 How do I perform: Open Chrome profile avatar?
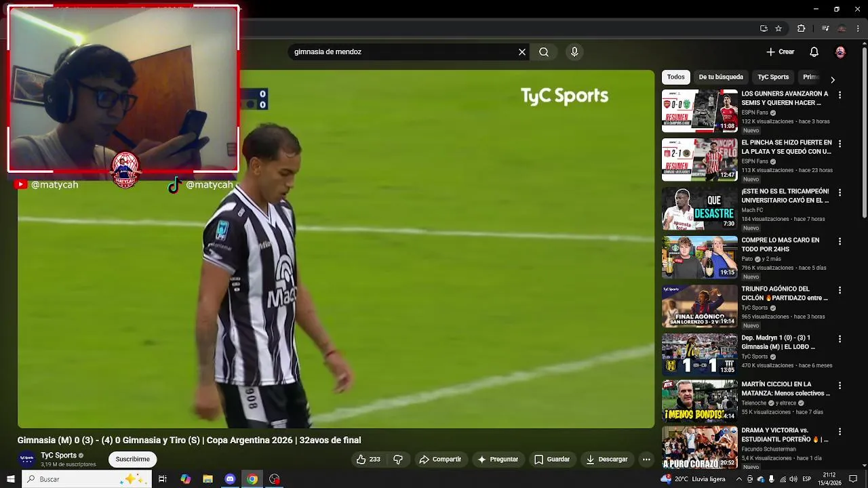pos(842,28)
